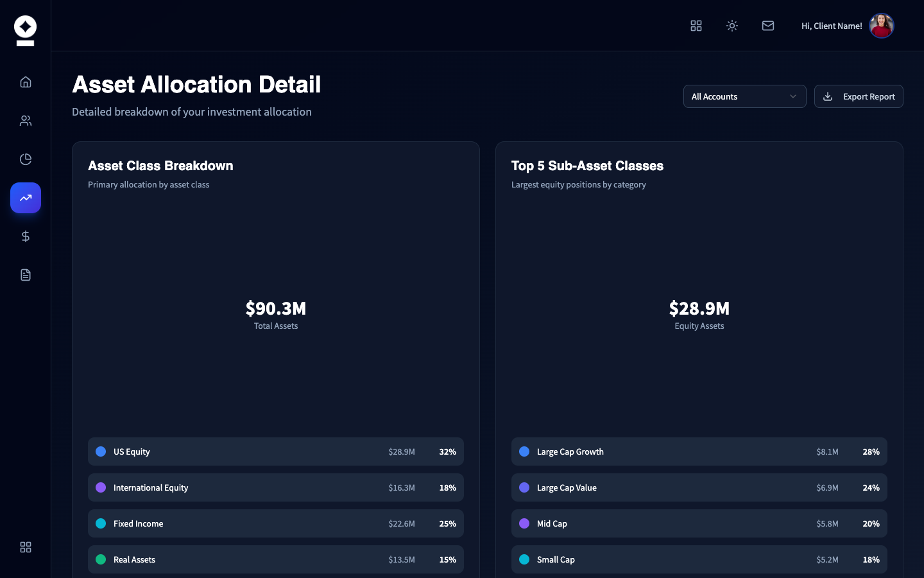The height and width of the screenshot is (578, 924).
Task: Select the US Equity allocation row
Action: pos(276,451)
